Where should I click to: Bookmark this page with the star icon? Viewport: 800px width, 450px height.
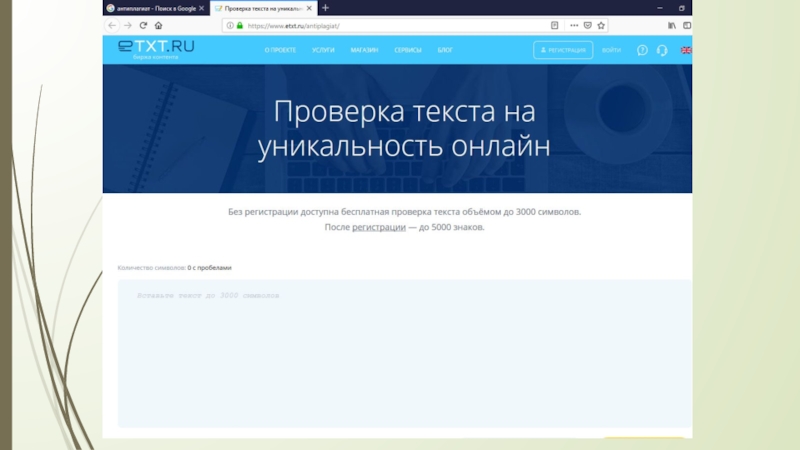click(602, 25)
